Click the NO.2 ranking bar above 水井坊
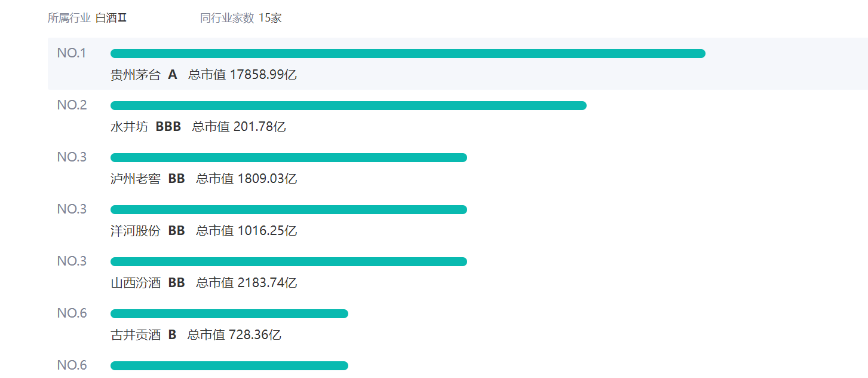868x378 pixels. click(x=348, y=106)
